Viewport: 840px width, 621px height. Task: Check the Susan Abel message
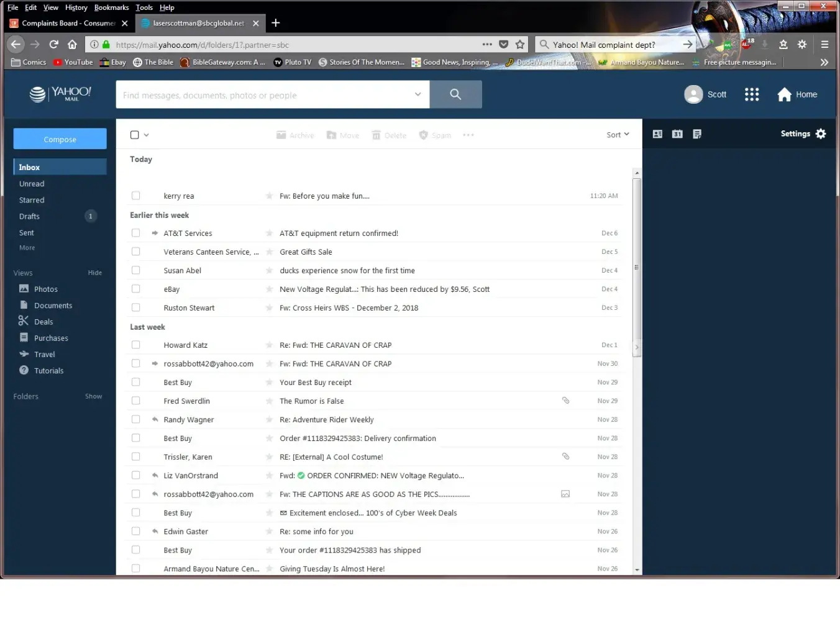[135, 270]
